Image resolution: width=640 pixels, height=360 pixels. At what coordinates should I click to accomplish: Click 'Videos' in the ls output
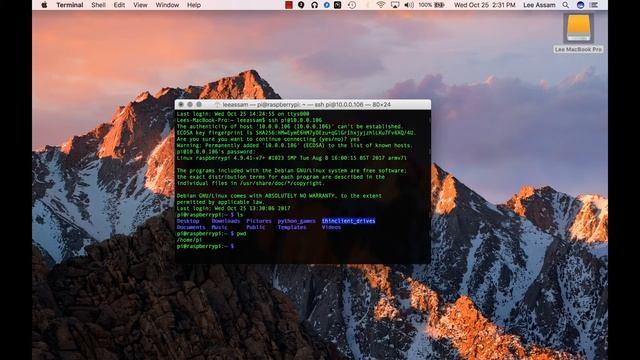pos(331,227)
